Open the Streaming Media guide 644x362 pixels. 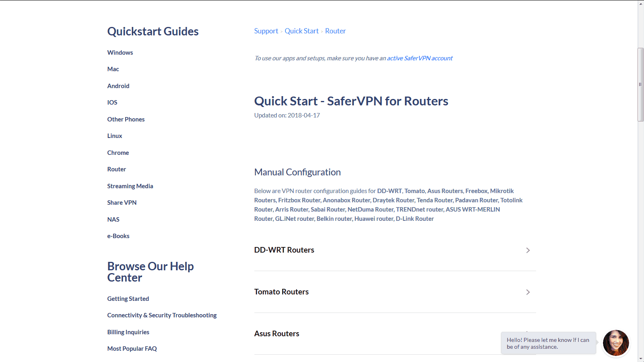coord(130,186)
